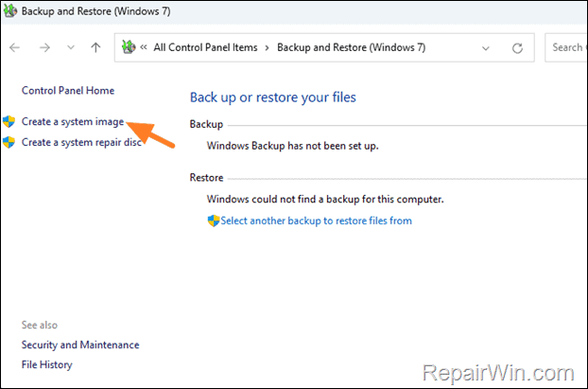The image size is (588, 389).
Task: Click the Back up or restore your files heading
Action: 273,97
